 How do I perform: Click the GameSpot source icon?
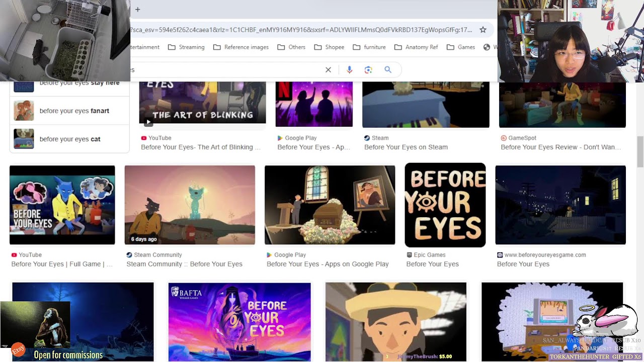click(504, 138)
